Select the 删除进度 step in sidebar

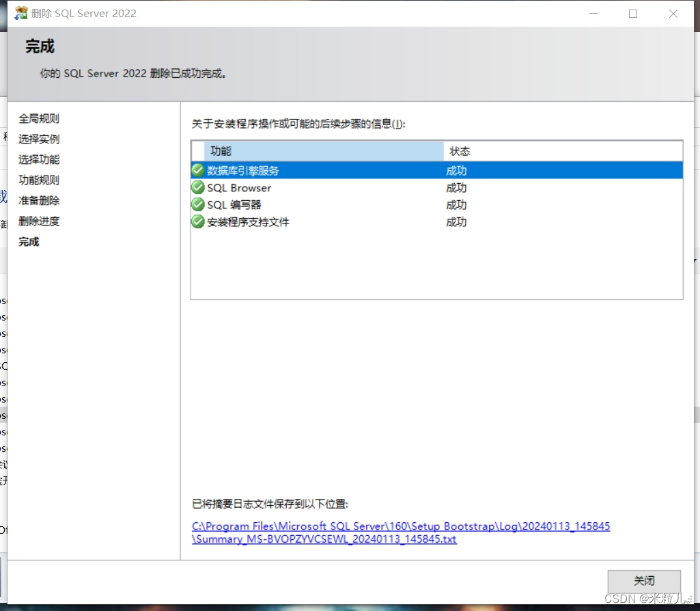coord(39,221)
